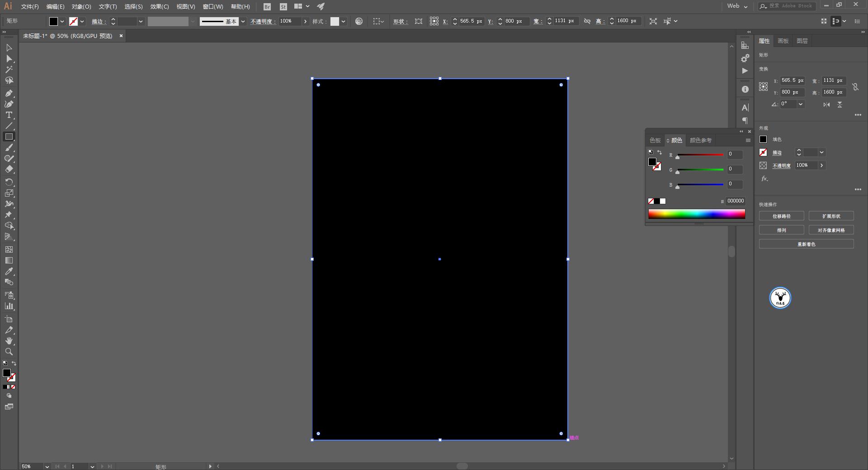Swap fill and stroke in Color panel
This screenshot has width=868, height=470.
click(x=660, y=152)
